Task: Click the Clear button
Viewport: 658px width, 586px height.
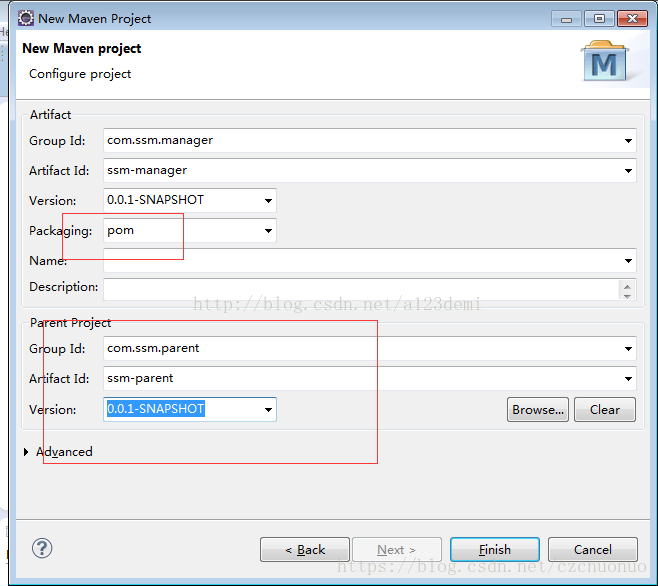Action: pos(605,410)
